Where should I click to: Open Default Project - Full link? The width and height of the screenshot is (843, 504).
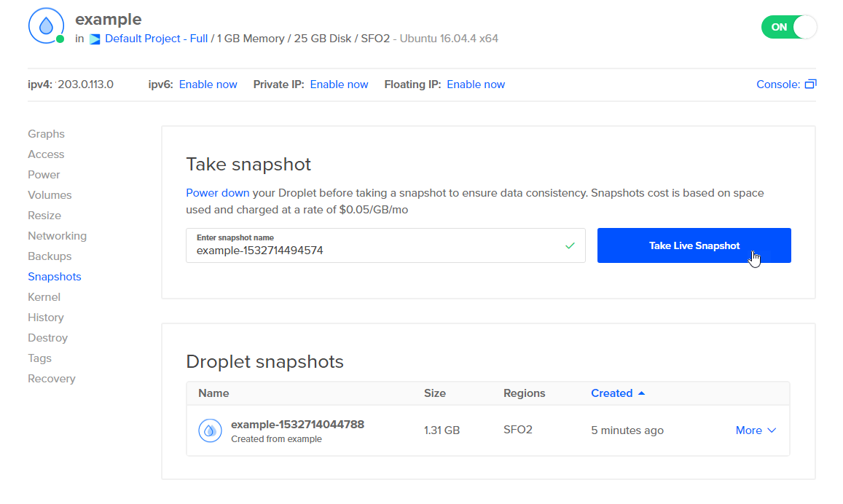pyautogui.click(x=156, y=39)
